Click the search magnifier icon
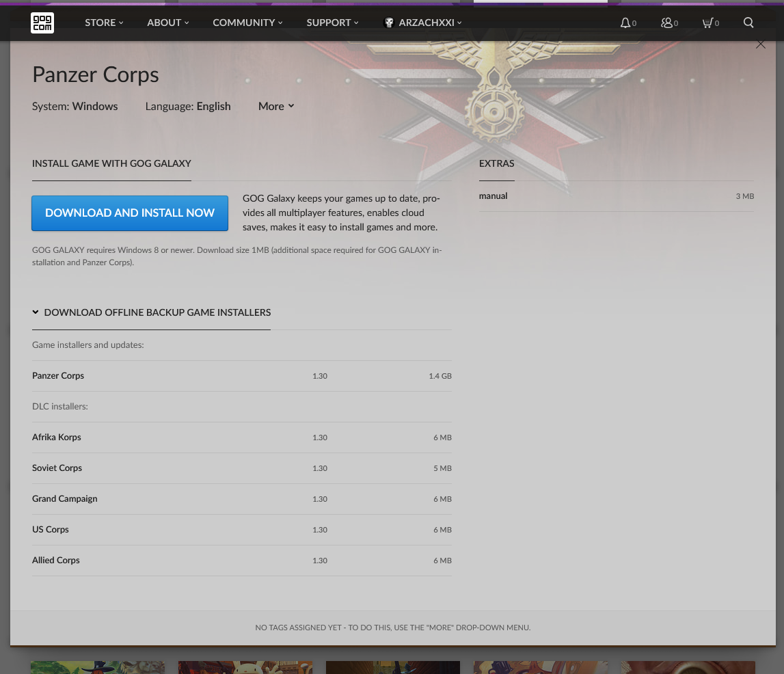Image resolution: width=784 pixels, height=674 pixels. (x=748, y=23)
